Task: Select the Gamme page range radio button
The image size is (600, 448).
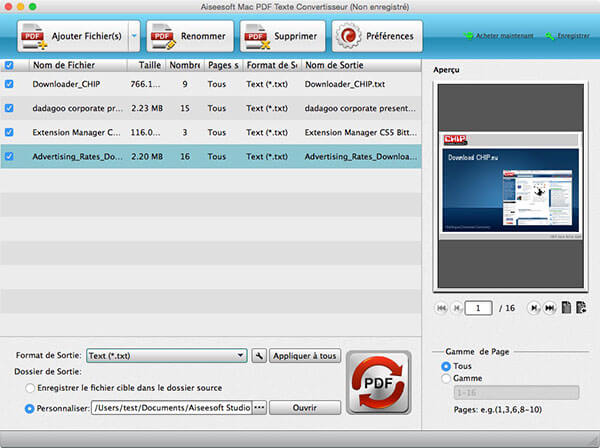Action: click(446, 379)
